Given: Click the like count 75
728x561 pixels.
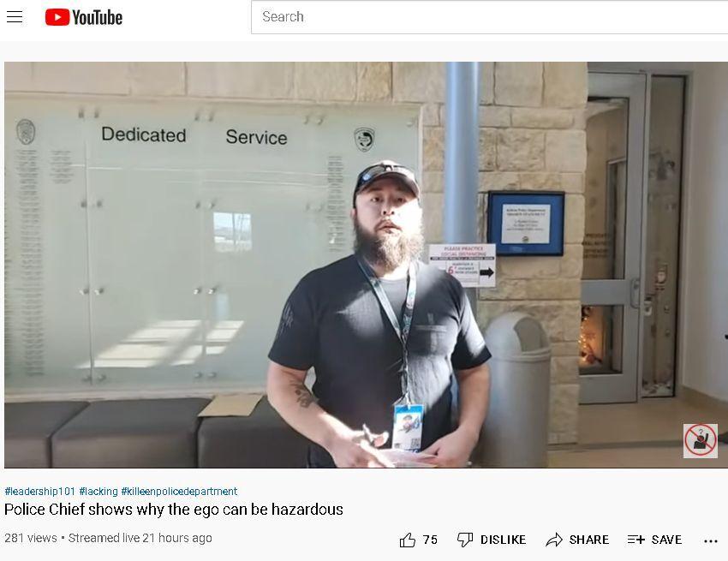Looking at the screenshot, I should [430, 540].
